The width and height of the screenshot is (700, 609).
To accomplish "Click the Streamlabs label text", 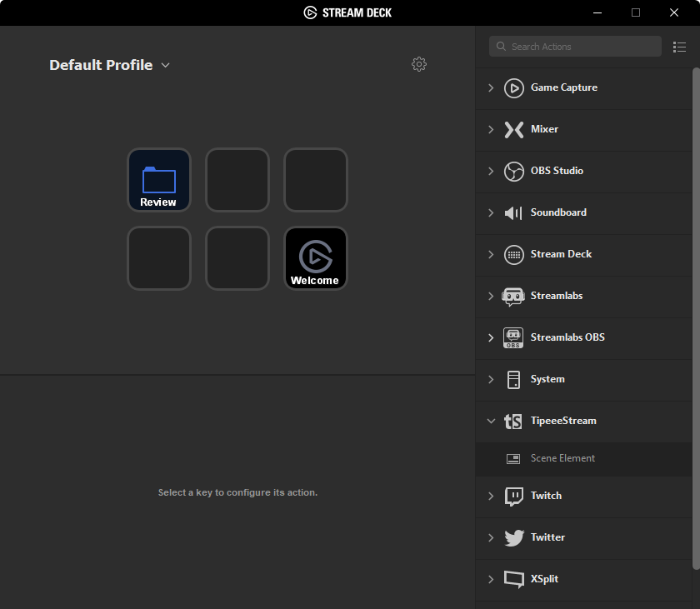I will [557, 296].
